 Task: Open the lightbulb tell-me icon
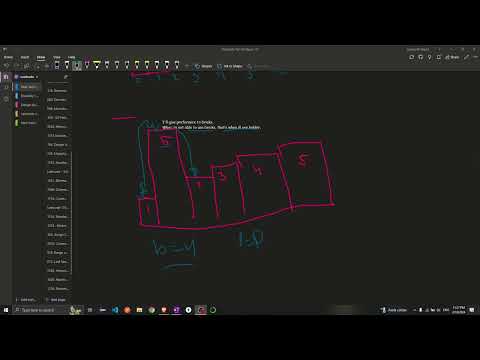429,57
